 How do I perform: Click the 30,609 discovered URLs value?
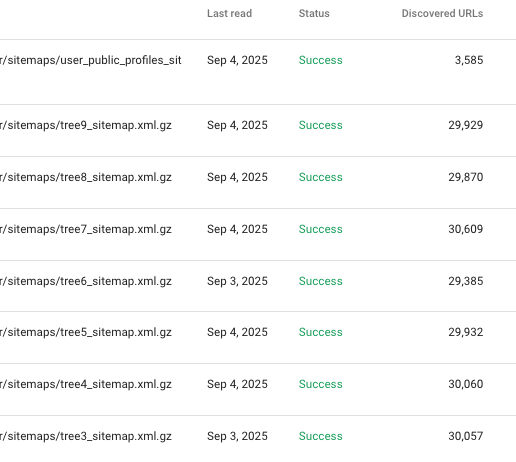pyautogui.click(x=465, y=229)
